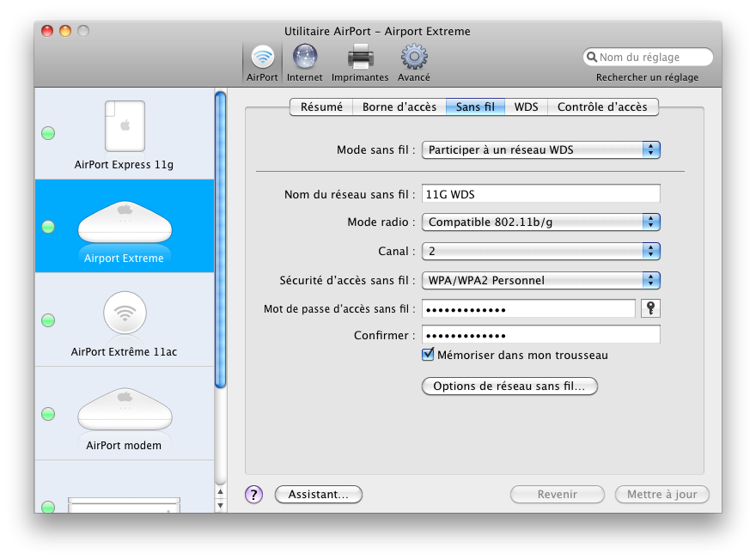
Task: Switch to the Résumé tab
Action: pyautogui.click(x=321, y=107)
